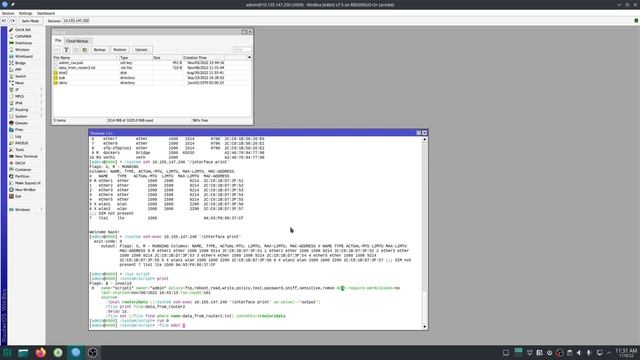Click the Redo arrow in toolbar
Screen dimensions: 640x360
pos(13,21)
